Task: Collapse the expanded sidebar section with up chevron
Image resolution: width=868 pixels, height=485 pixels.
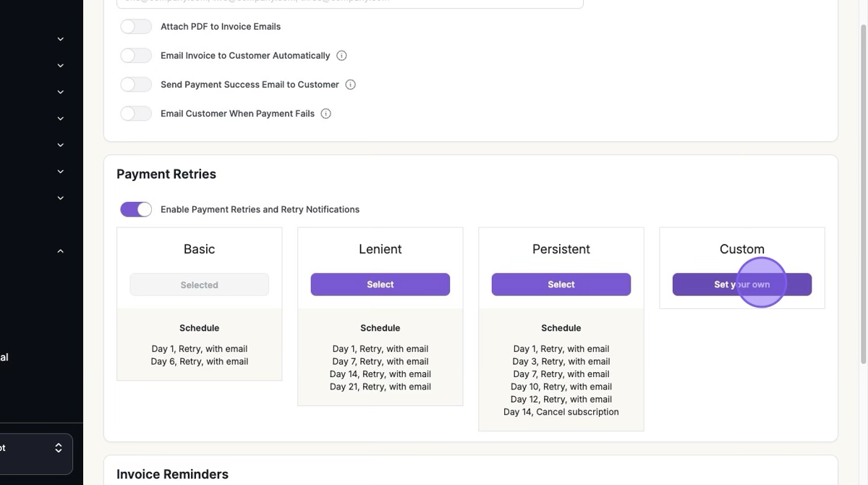Action: (61, 251)
